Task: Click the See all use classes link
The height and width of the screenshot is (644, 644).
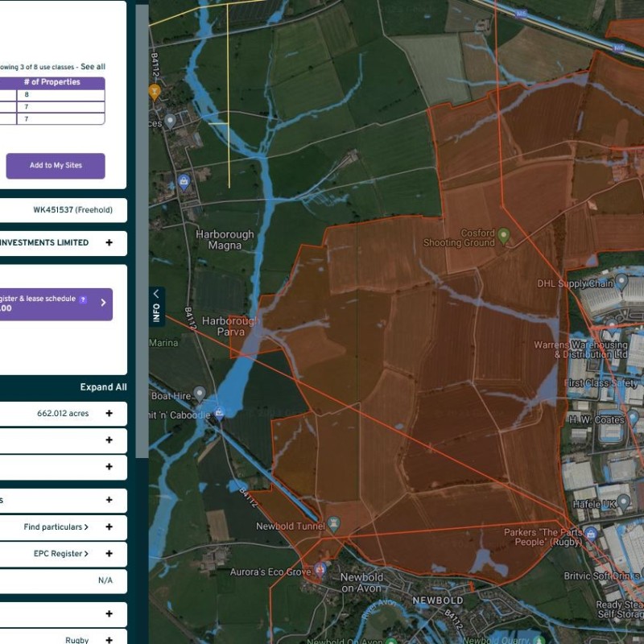Action: tap(93, 67)
